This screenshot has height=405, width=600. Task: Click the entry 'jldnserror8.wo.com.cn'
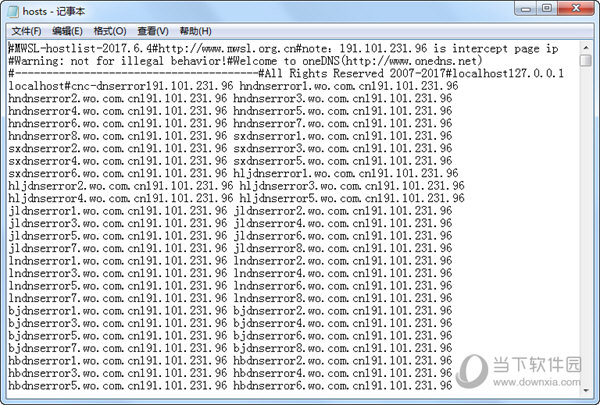point(298,248)
